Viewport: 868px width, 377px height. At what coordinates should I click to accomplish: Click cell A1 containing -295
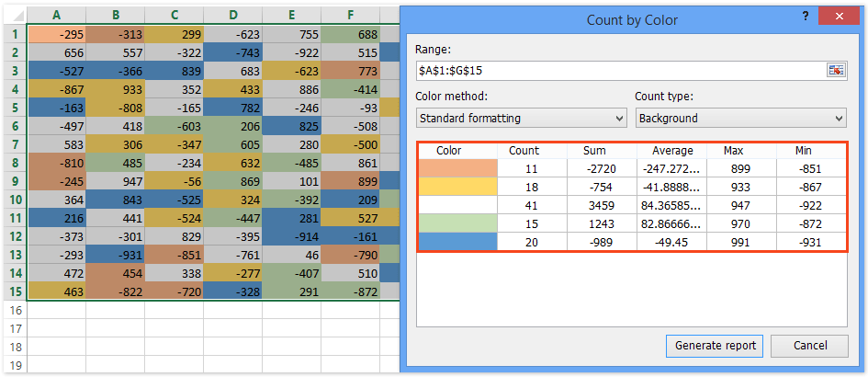(x=57, y=34)
